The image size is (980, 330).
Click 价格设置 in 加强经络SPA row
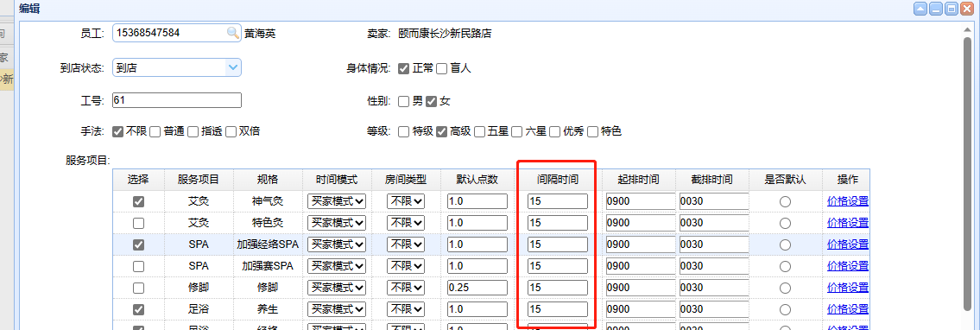point(848,244)
